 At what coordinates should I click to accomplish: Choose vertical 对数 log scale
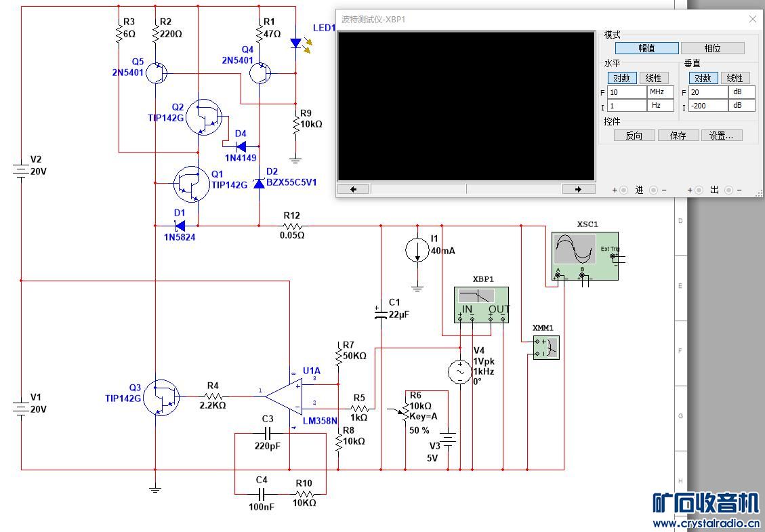pos(703,78)
